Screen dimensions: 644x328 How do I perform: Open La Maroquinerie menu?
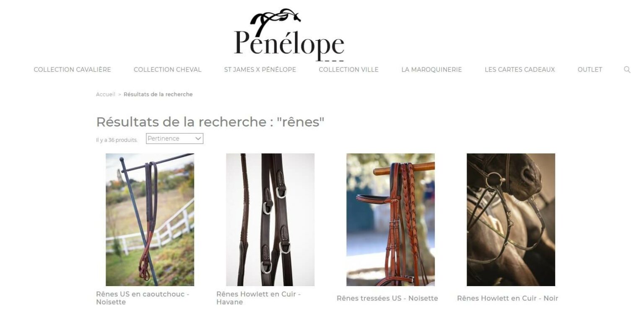[431, 70]
